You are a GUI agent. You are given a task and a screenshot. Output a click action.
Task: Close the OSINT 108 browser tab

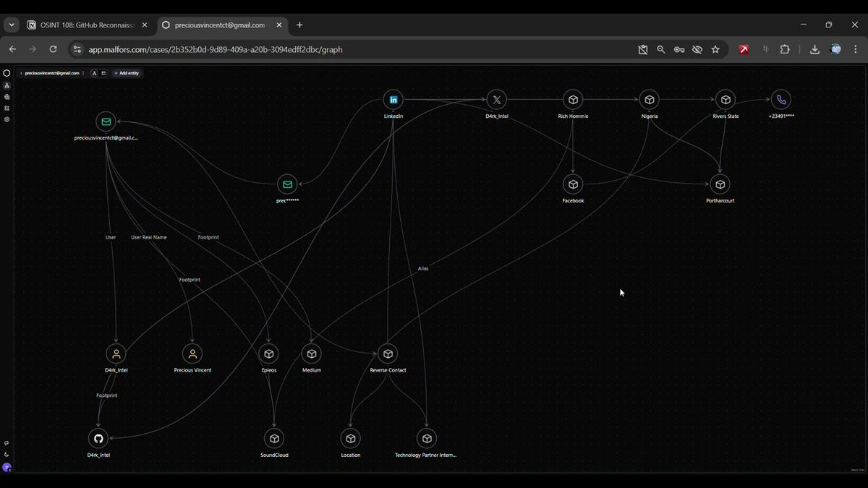coord(145,25)
